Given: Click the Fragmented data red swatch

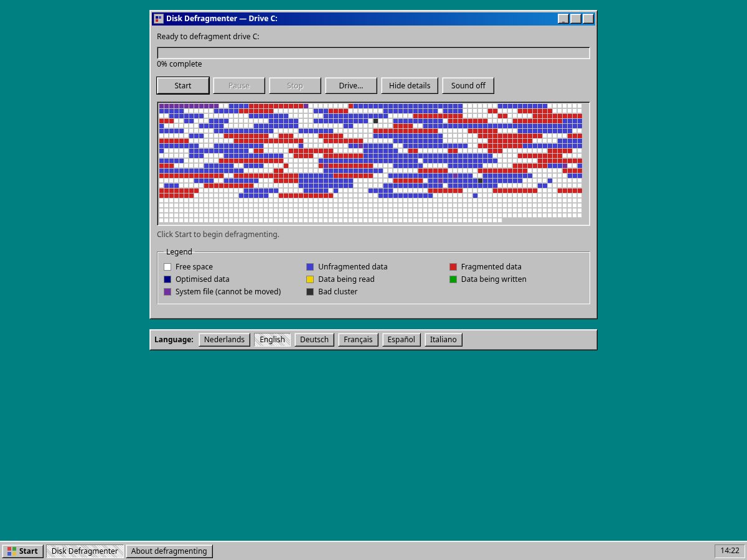Looking at the screenshot, I should [x=453, y=267].
